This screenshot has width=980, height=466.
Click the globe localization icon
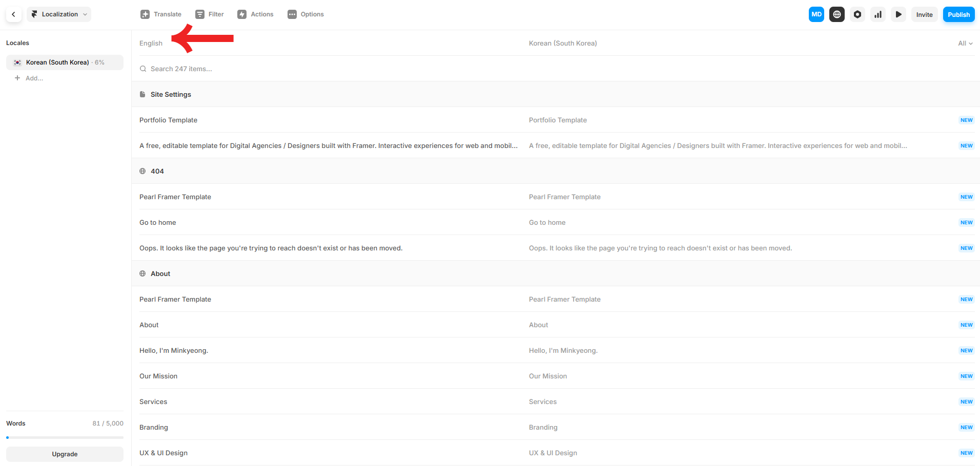837,14
